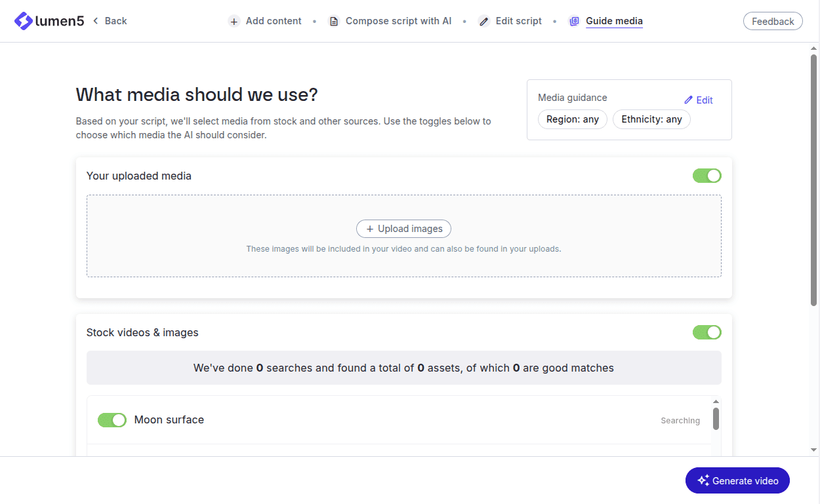Screen dimensions: 820x504
Task: Click the Lumen5 logo icon
Action: 24,21
